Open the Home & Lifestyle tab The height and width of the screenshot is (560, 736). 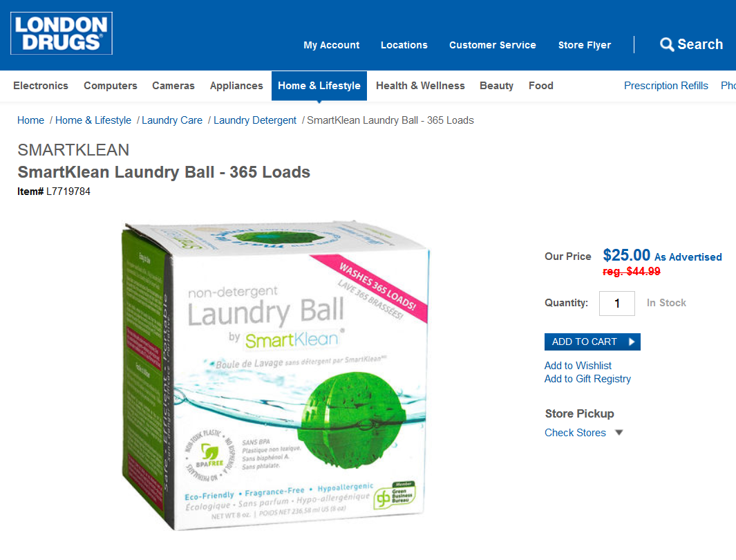click(x=319, y=86)
